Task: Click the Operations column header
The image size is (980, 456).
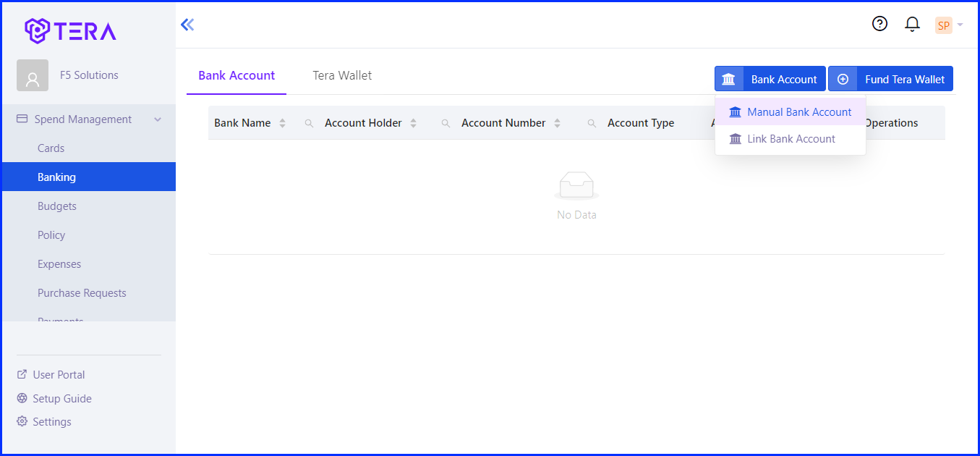Action: click(x=891, y=123)
